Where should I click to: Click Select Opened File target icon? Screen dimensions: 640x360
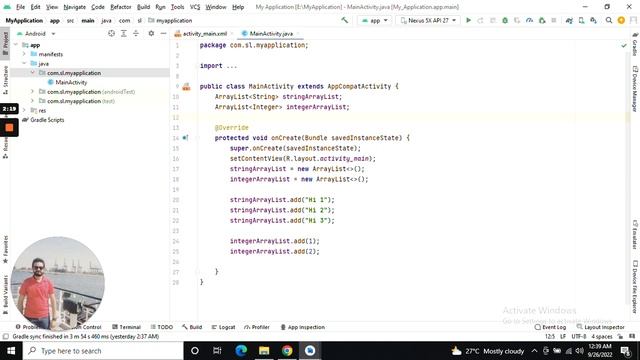[111, 33]
